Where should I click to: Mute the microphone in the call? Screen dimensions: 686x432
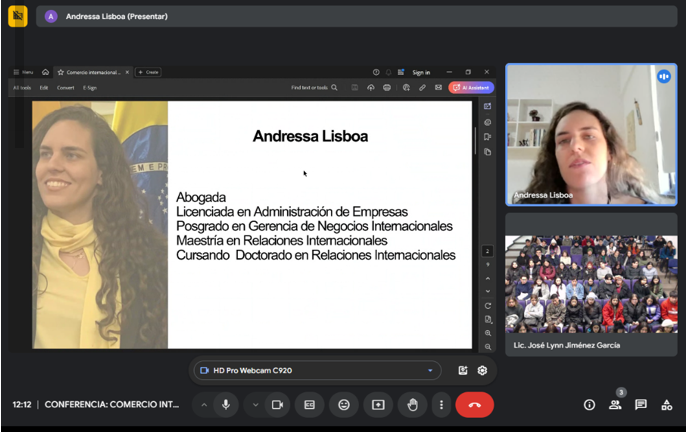pos(226,405)
